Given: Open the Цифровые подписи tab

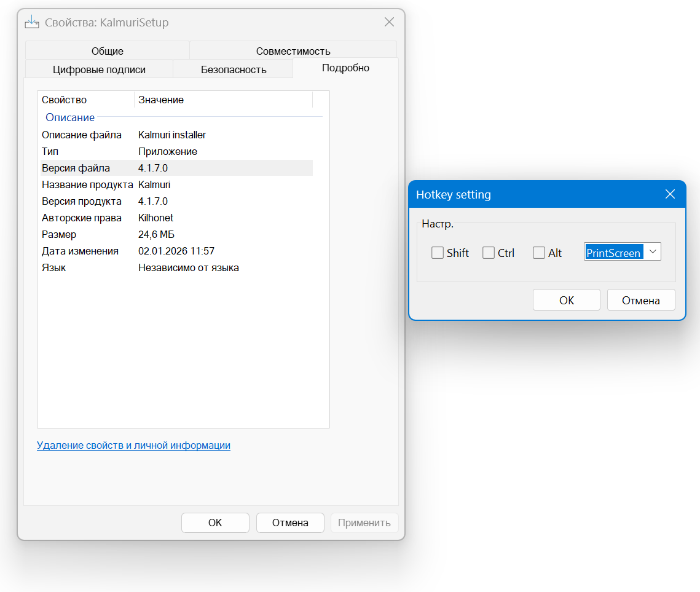Looking at the screenshot, I should [x=99, y=69].
